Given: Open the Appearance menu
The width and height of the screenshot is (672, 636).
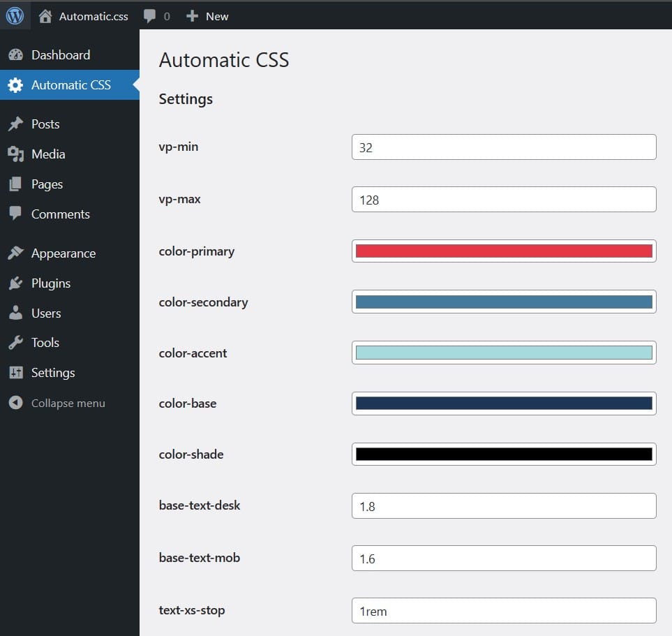Looking at the screenshot, I should click(63, 253).
